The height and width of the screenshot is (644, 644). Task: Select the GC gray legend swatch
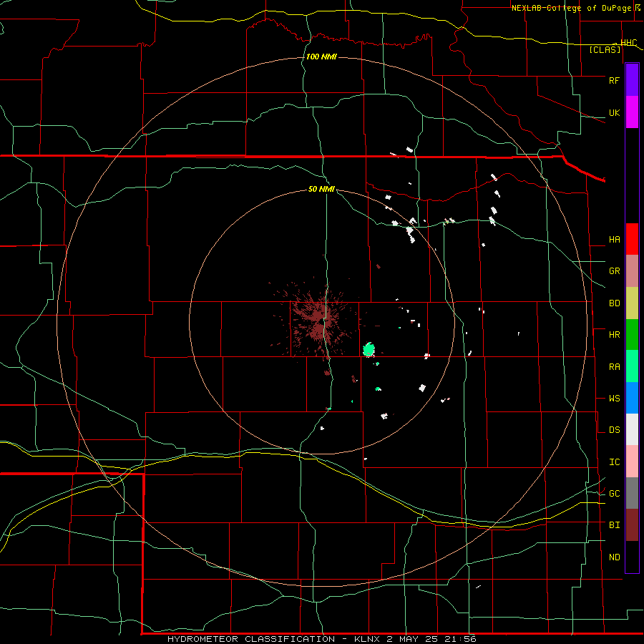coord(632,493)
